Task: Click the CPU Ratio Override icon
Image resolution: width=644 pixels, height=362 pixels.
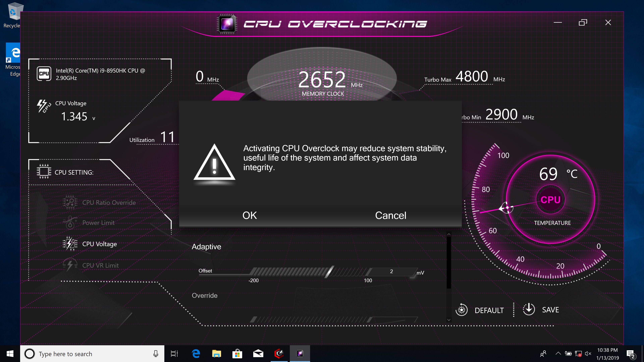Action: pyautogui.click(x=70, y=202)
